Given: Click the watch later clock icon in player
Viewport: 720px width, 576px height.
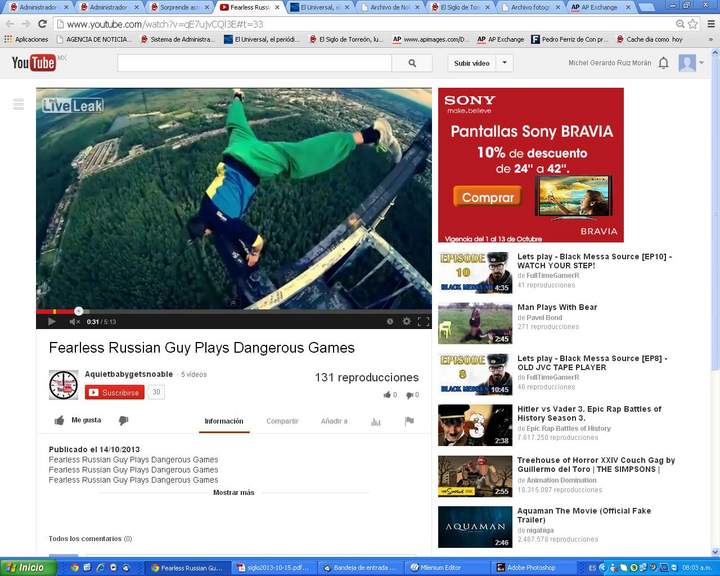Looking at the screenshot, I should coord(390,322).
